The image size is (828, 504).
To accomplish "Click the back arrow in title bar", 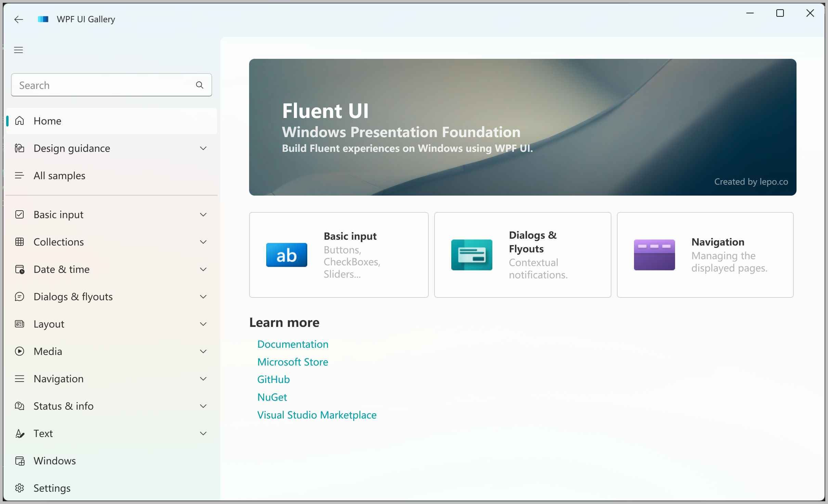I will tap(19, 19).
